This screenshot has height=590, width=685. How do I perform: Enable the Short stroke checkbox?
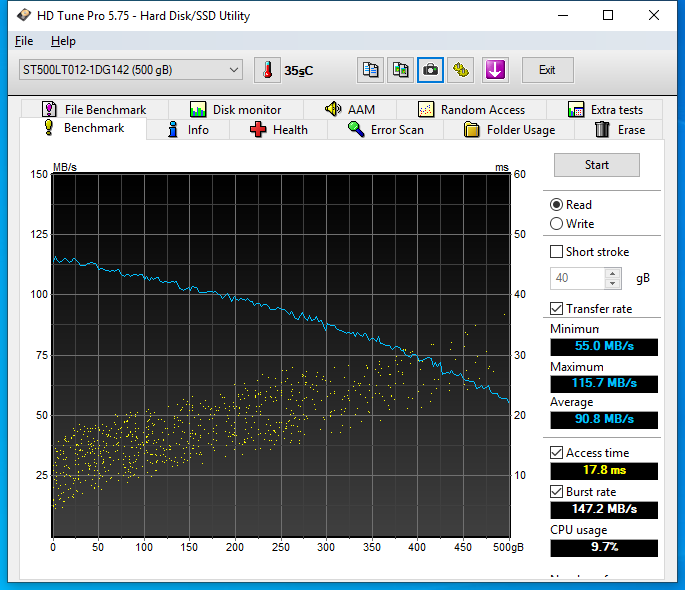pos(557,252)
